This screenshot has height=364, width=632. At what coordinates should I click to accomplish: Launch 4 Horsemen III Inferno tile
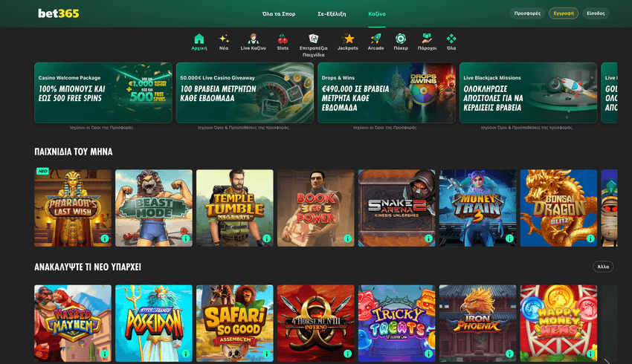pyautogui.click(x=315, y=323)
